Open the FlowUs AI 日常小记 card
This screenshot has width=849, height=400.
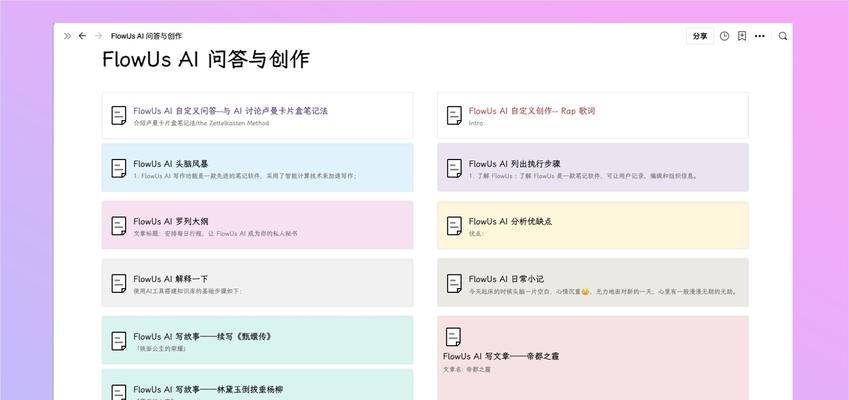click(593, 283)
